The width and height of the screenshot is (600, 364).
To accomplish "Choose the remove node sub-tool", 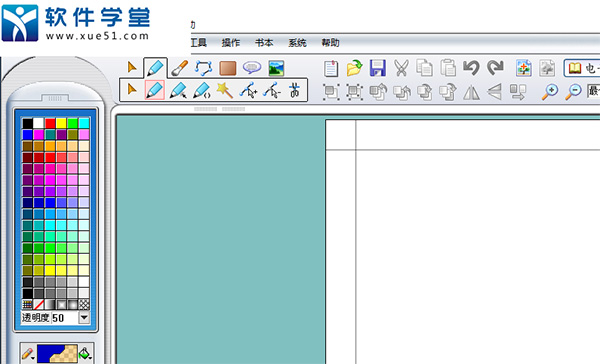I will coord(272,91).
